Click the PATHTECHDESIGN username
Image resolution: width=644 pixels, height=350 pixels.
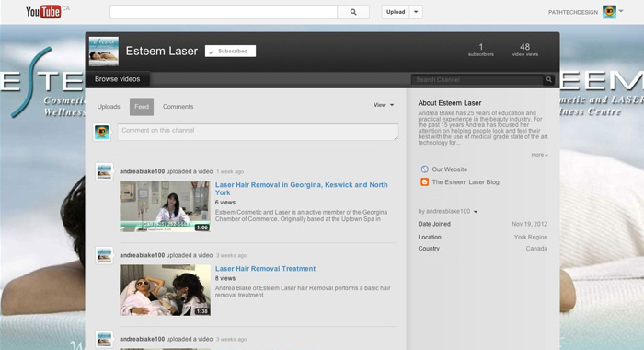tap(573, 12)
